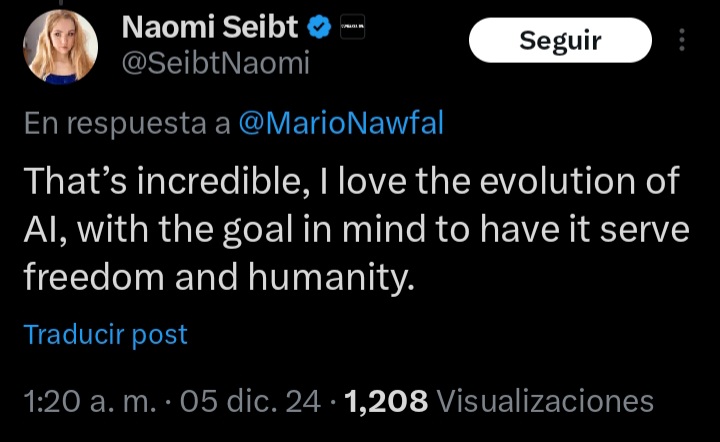The height and width of the screenshot is (442, 720).
Task: Open the three-dot more options menu
Action: point(682,40)
